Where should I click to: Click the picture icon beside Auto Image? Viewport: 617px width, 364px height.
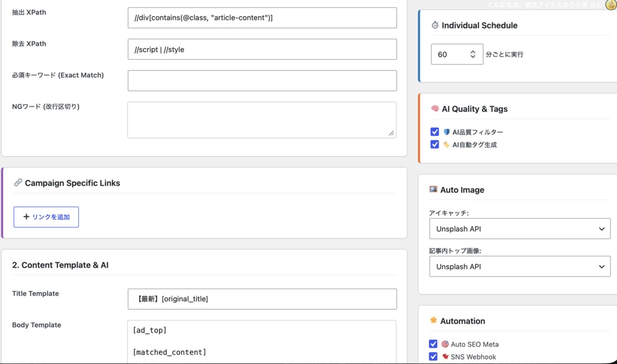[x=433, y=190]
